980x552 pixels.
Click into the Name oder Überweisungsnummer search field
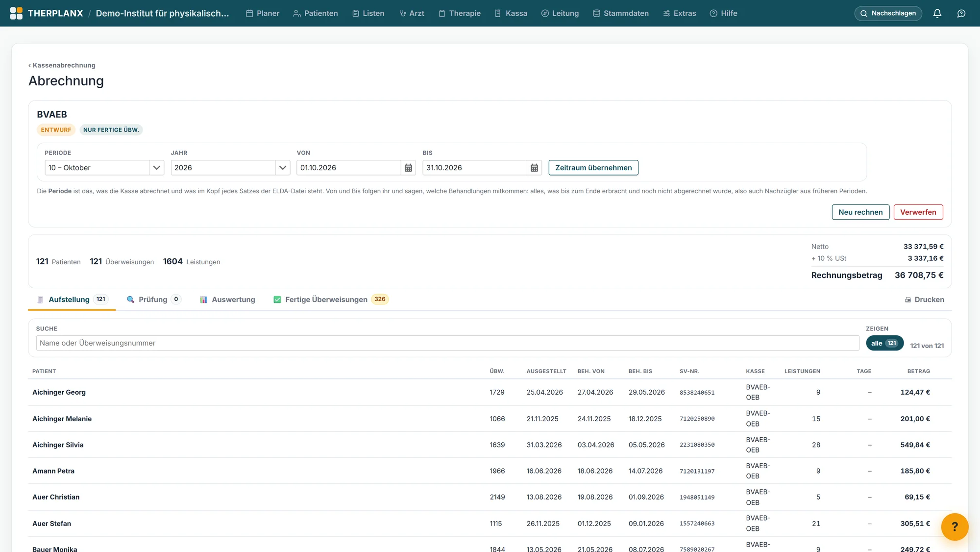point(447,343)
